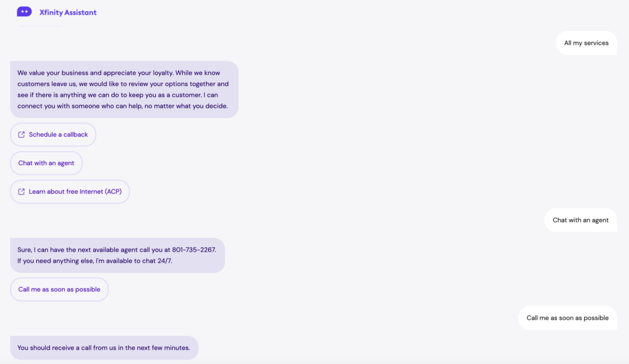Open Learn about free Internet (ACP)
This screenshot has height=364, width=629.
coord(70,191)
